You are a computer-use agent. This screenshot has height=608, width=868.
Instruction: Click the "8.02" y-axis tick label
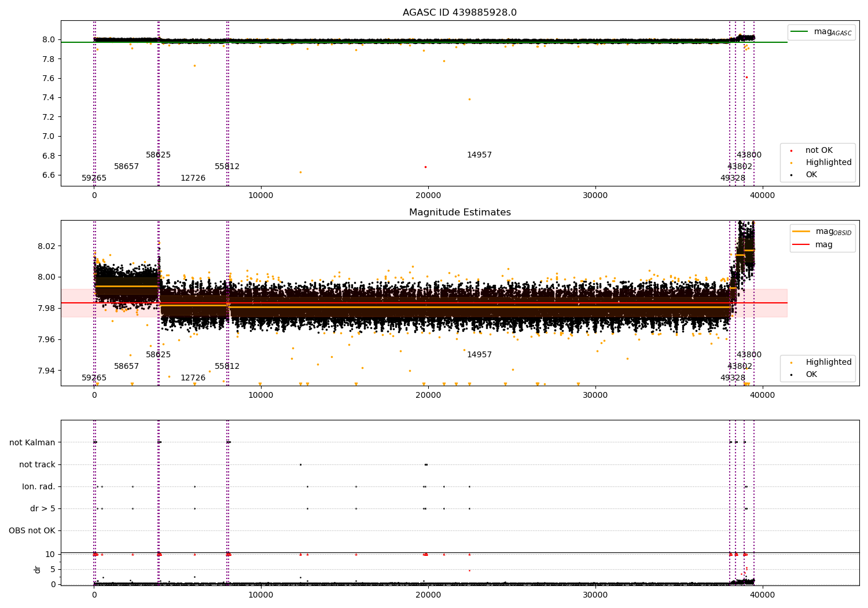[46, 246]
